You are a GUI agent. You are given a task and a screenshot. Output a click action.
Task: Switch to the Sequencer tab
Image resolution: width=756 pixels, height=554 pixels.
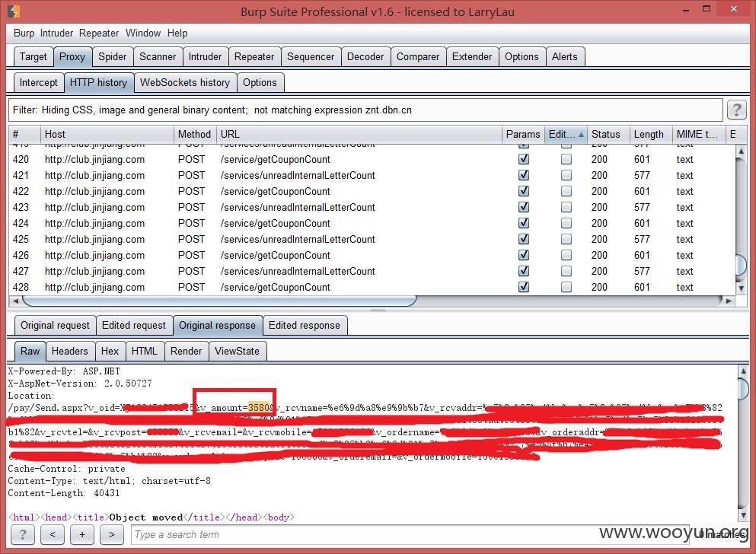pyautogui.click(x=311, y=57)
